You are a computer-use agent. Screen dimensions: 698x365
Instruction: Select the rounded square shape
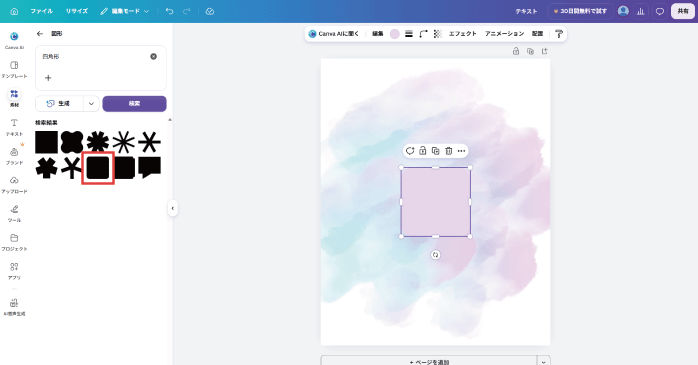(x=98, y=168)
